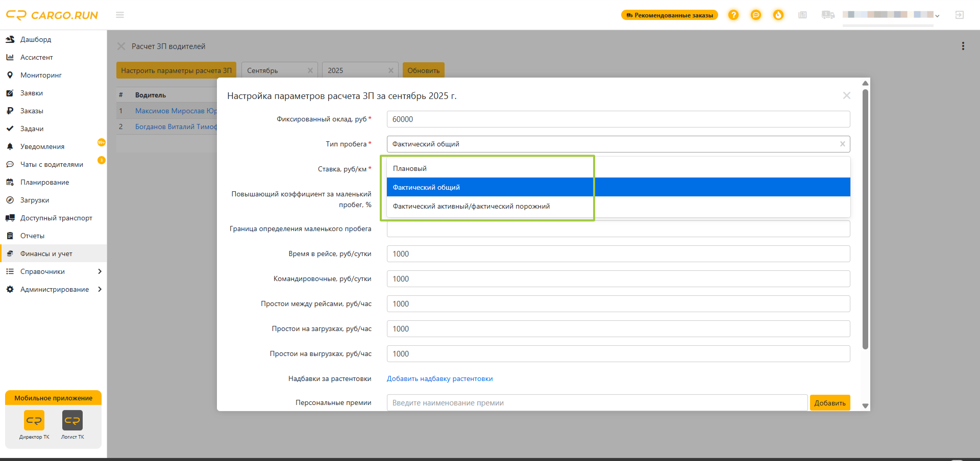Screen dimensions: 980x461
Task: Click the orange flame icon in header
Action: (778, 15)
